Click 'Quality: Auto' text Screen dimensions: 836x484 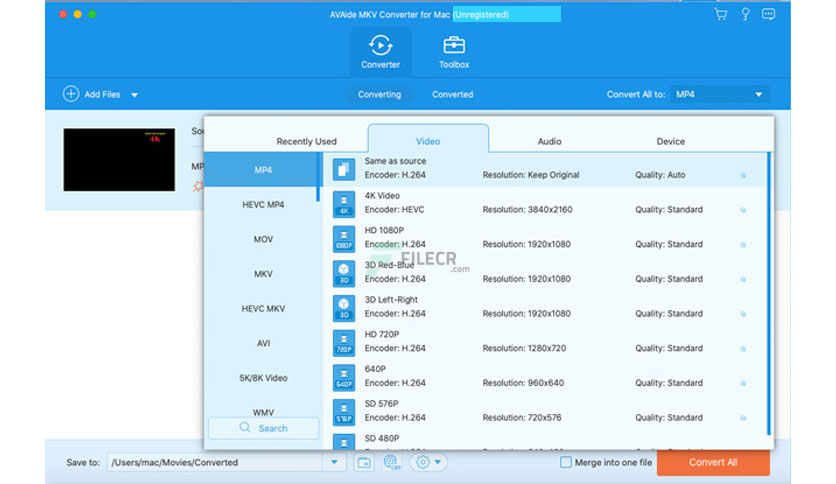pos(660,175)
